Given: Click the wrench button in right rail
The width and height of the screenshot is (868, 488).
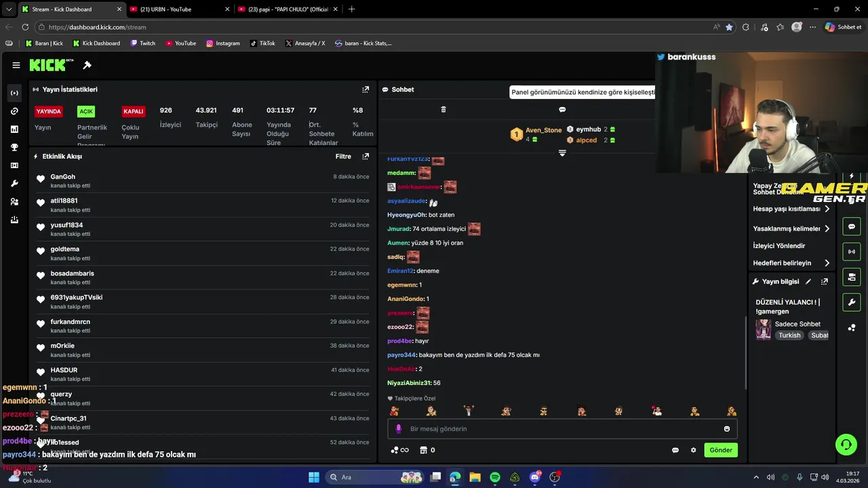Looking at the screenshot, I should 852,302.
